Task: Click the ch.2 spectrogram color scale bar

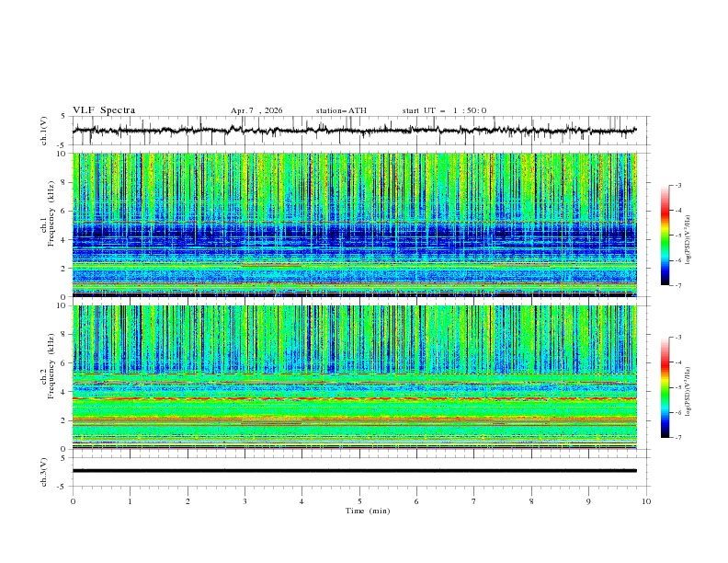Action: [x=665, y=387]
